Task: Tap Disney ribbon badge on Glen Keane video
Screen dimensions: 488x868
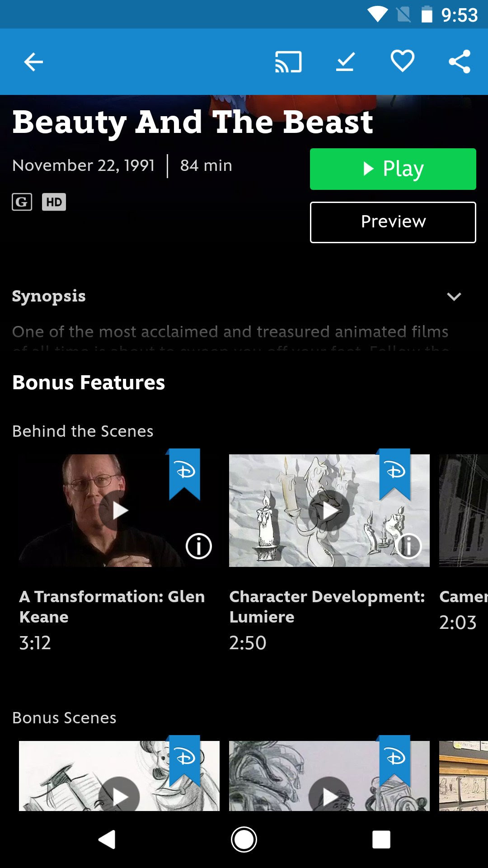Action: 184,474
